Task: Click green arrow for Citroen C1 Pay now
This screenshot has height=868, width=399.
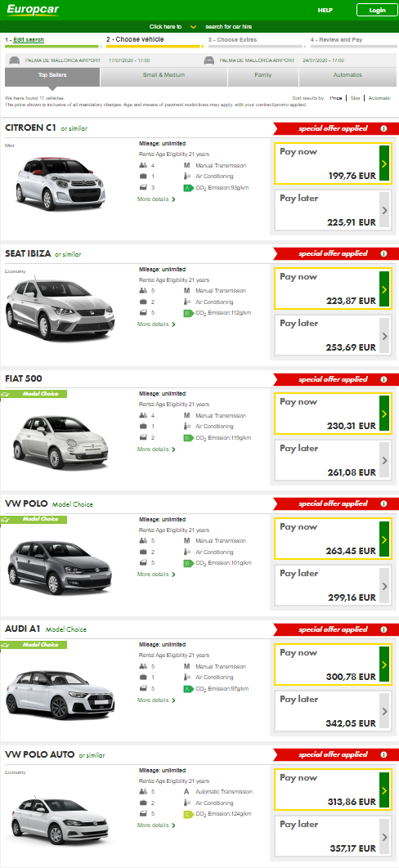Action: pos(384,163)
